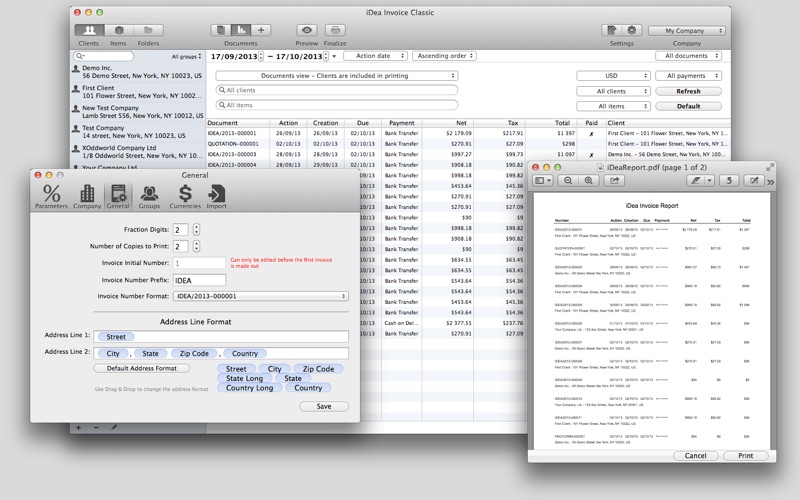
Task: Click Save in the General window
Action: 324,406
